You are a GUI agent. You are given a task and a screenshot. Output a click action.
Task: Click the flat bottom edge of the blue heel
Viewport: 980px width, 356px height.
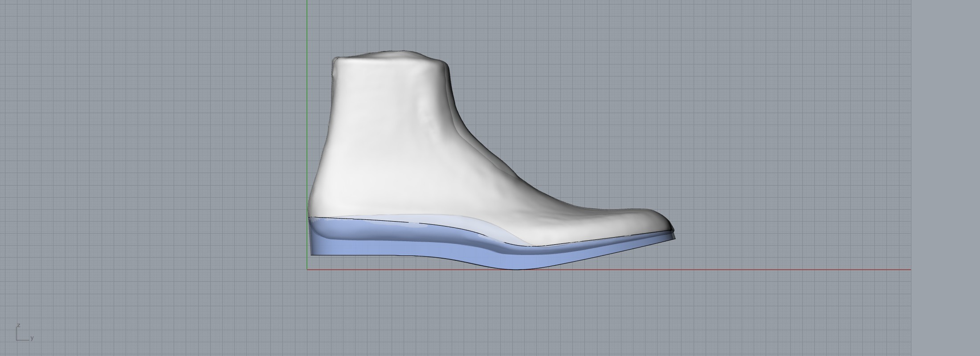(356, 255)
